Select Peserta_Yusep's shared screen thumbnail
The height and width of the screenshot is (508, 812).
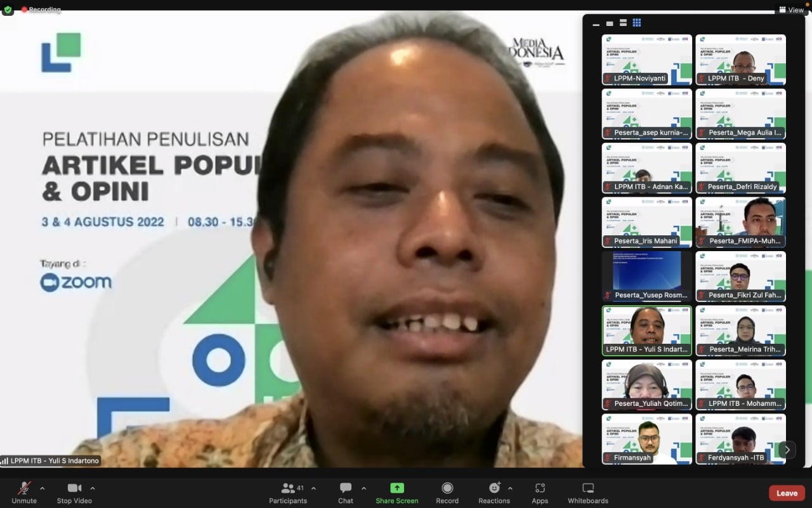click(646, 276)
